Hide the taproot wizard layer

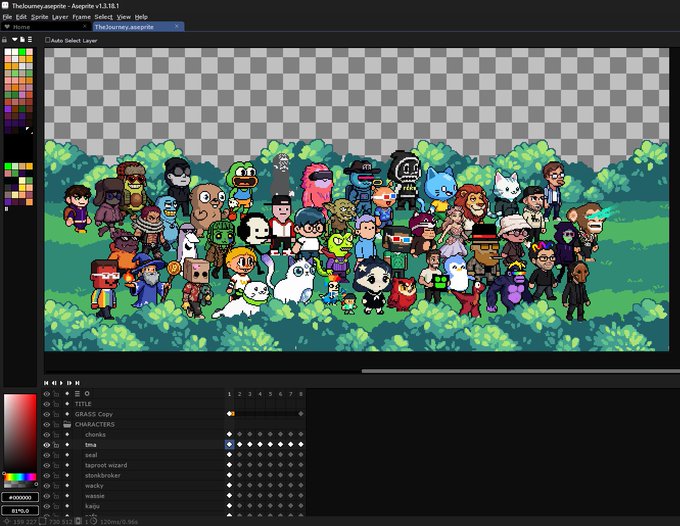tap(46, 465)
